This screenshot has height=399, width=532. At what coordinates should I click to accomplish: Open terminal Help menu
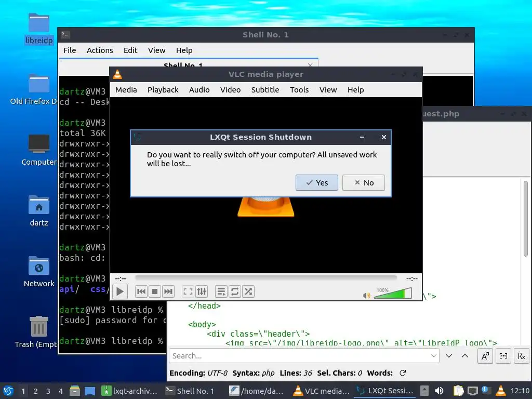[x=184, y=50]
